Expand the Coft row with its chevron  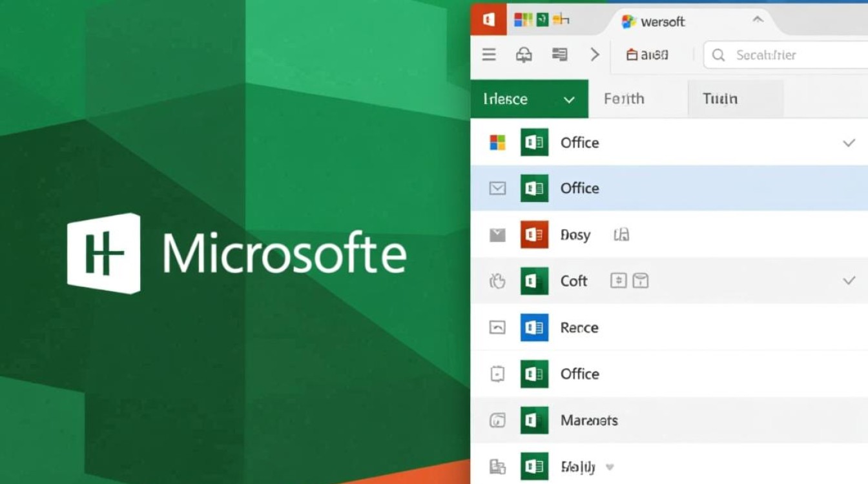[849, 281]
